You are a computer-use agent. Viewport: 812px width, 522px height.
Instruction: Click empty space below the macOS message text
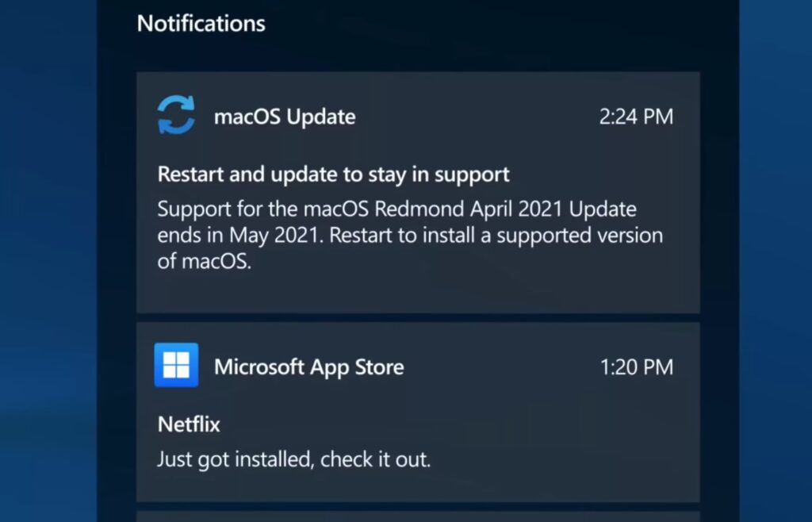coord(418,294)
